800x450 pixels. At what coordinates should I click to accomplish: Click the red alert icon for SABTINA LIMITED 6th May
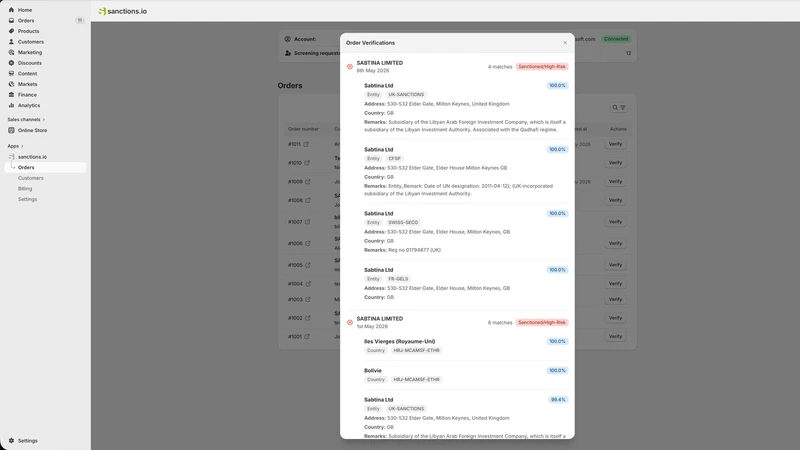[x=350, y=67]
